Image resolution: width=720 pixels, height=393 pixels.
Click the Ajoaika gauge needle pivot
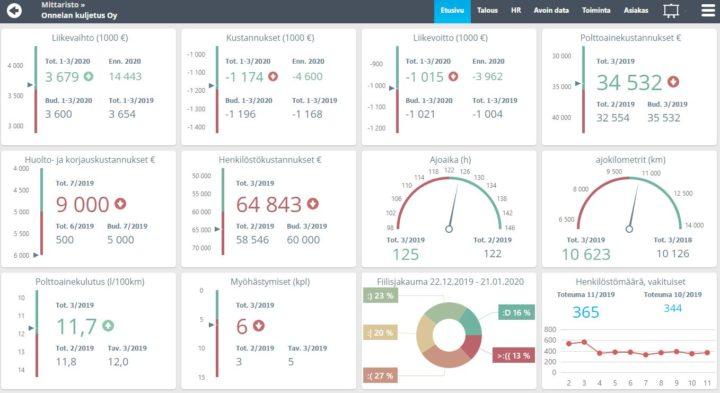pos(449,229)
